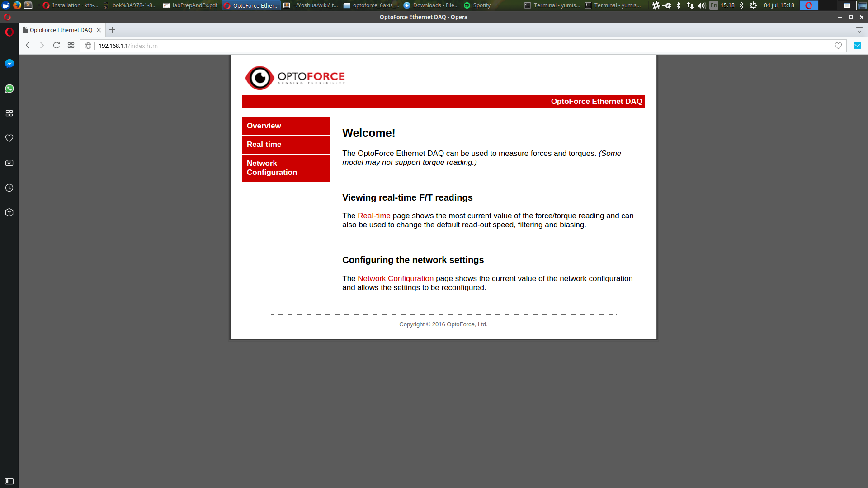Select Network Configuration in left navigation menu
This screenshot has width=868, height=488.
point(286,168)
